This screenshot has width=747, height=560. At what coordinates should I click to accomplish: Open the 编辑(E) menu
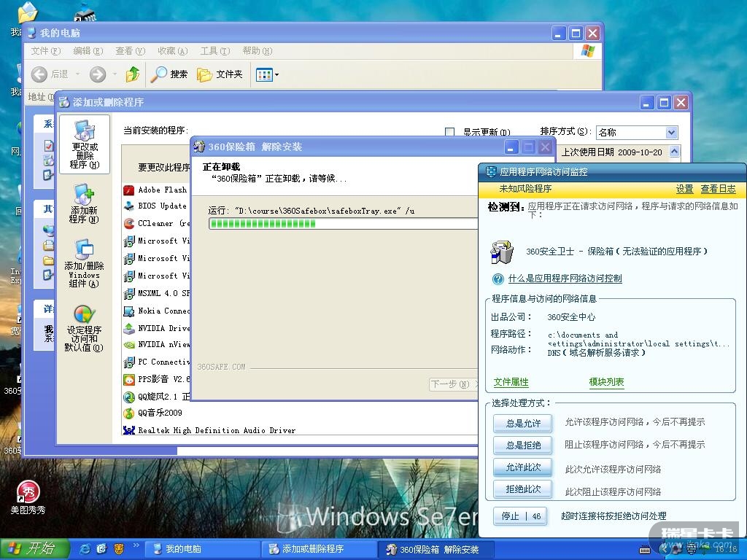pyautogui.click(x=88, y=51)
